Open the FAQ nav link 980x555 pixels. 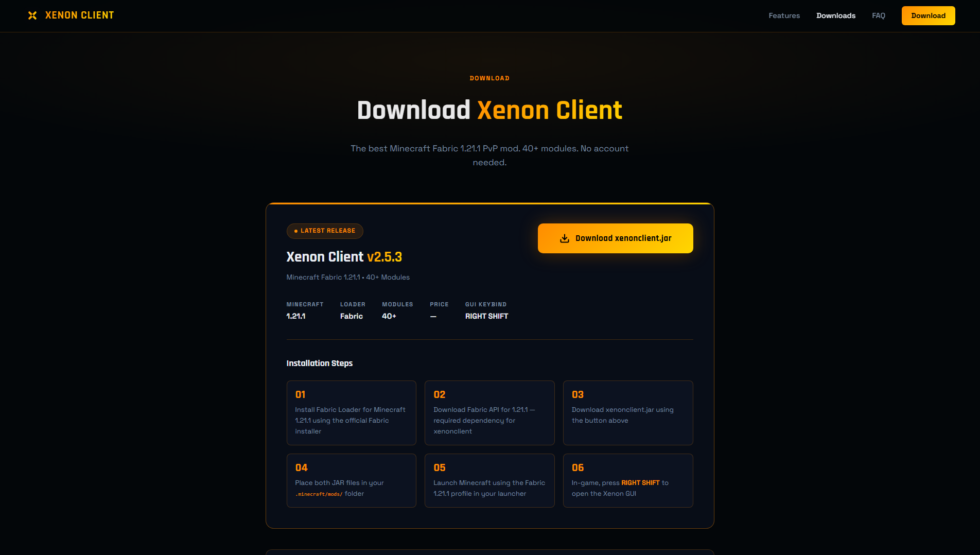[x=878, y=15]
